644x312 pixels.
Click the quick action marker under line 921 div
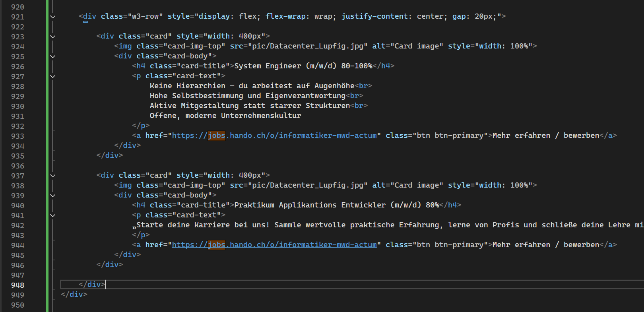pos(85,22)
